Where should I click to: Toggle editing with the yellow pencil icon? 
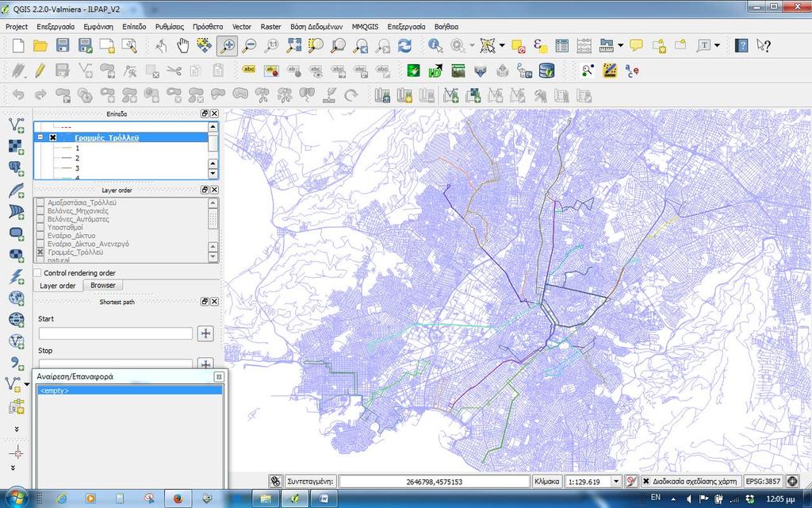(40, 71)
